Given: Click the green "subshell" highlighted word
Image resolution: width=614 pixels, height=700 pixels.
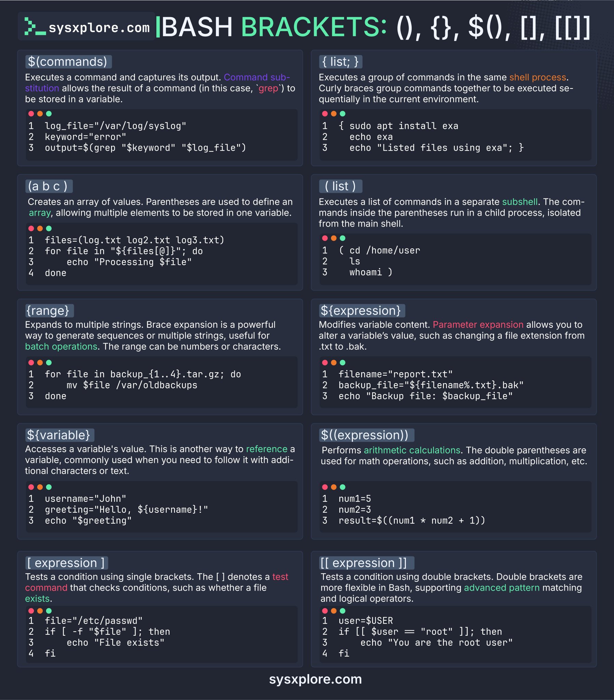Looking at the screenshot, I should point(520,202).
